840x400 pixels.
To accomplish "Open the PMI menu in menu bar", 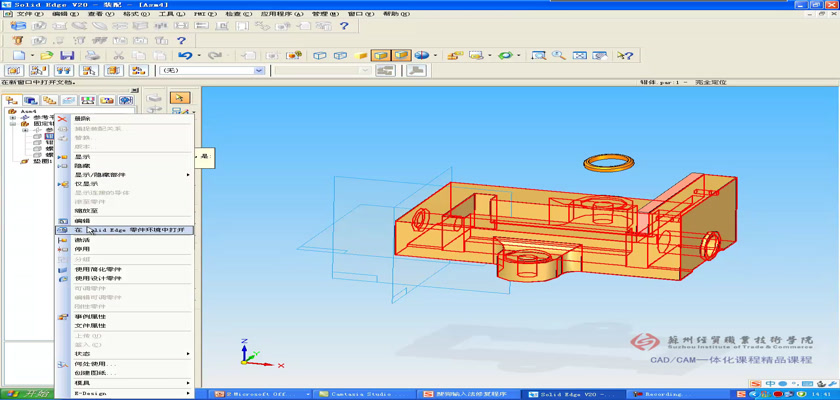I will [x=205, y=14].
